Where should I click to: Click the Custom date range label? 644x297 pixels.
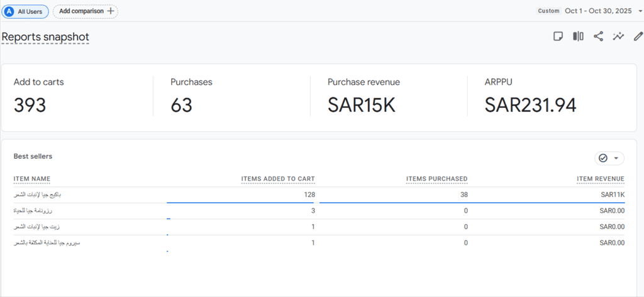coord(548,11)
